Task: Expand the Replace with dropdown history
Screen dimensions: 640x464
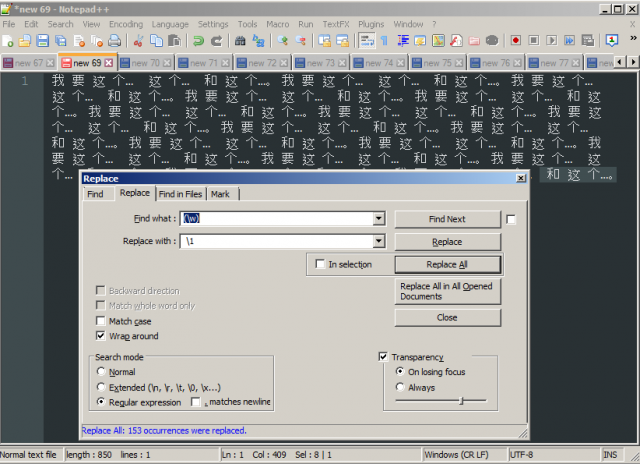Action: point(379,241)
